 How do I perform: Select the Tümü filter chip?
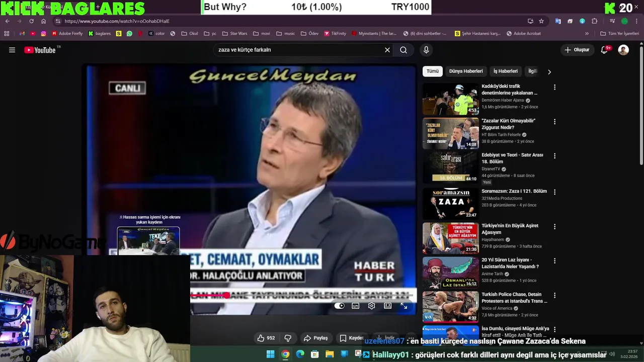click(x=433, y=71)
